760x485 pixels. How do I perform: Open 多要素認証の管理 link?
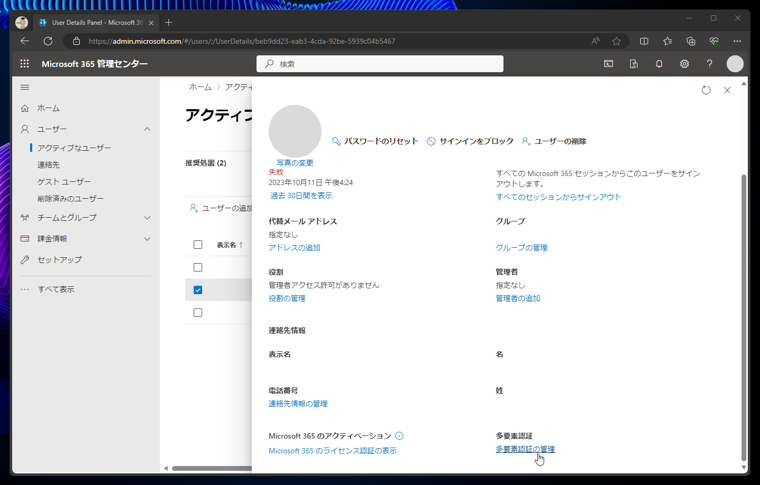[x=525, y=449]
